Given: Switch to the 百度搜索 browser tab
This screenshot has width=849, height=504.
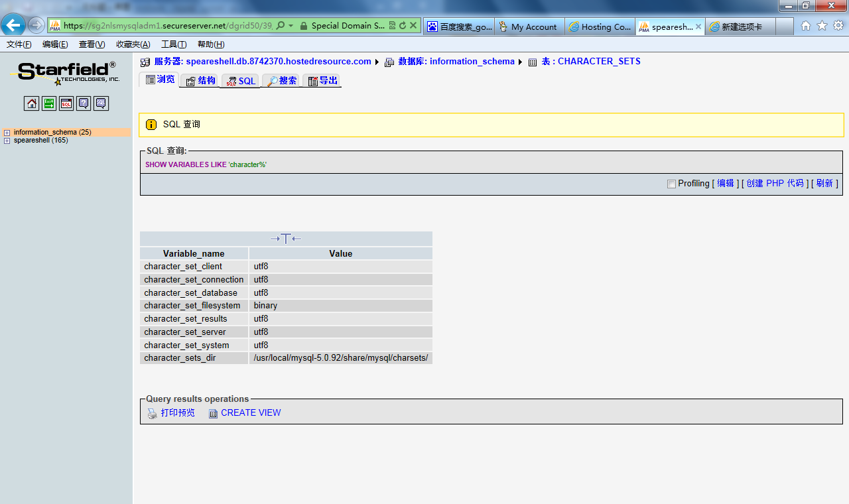Looking at the screenshot, I should [x=459, y=27].
